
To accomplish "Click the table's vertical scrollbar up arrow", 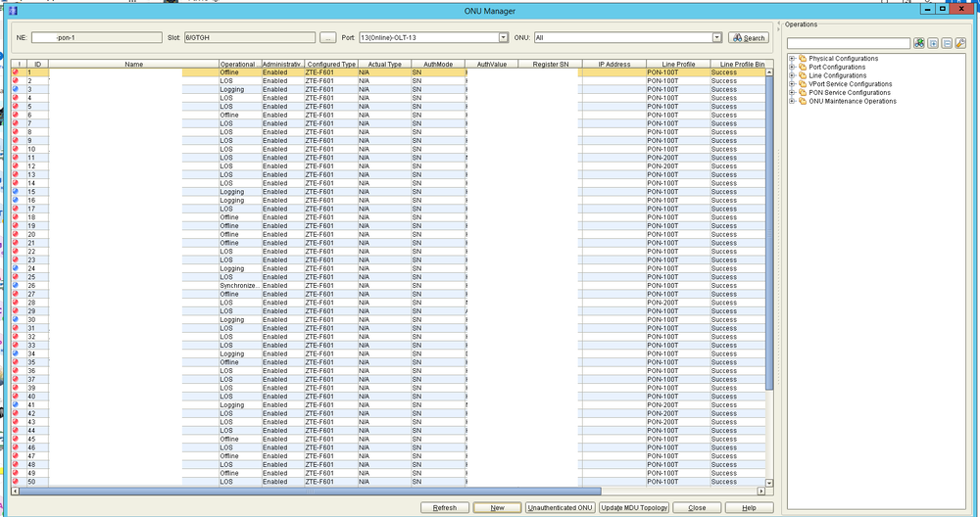I will (769, 72).
